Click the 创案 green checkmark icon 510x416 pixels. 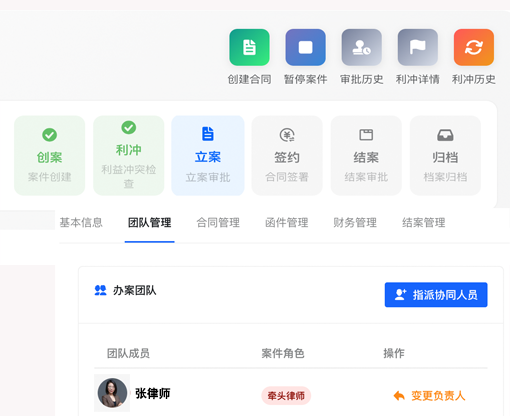(x=49, y=135)
